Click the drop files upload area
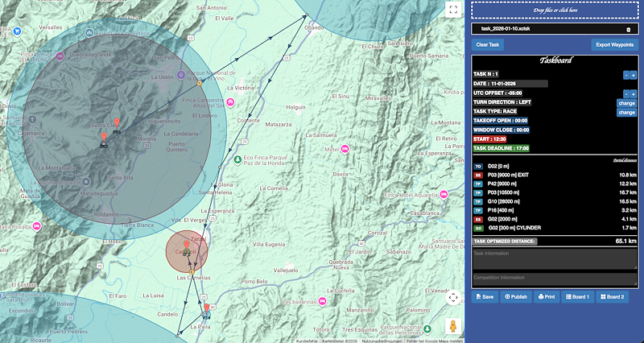Image resolution: width=644 pixels, height=343 pixels. click(x=555, y=9)
